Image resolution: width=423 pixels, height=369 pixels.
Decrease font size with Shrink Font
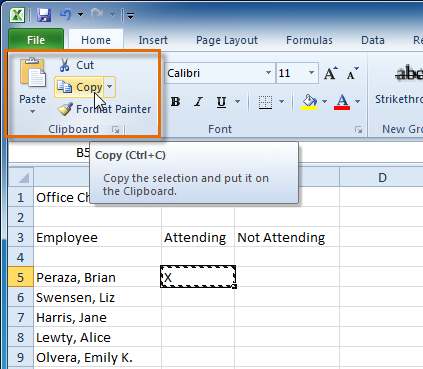pyautogui.click(x=352, y=73)
